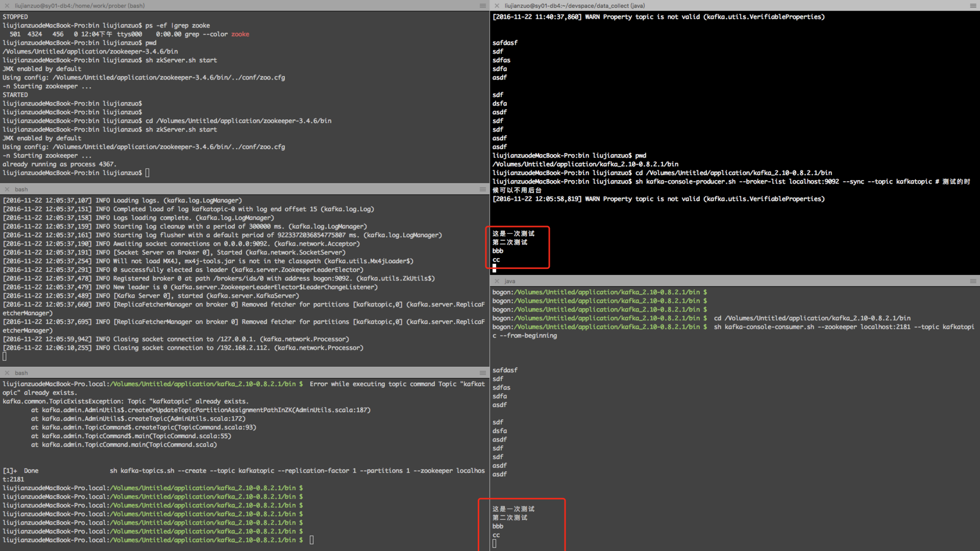
Task: Click the 'bash' title of the bottom-left pane
Action: click(21, 373)
